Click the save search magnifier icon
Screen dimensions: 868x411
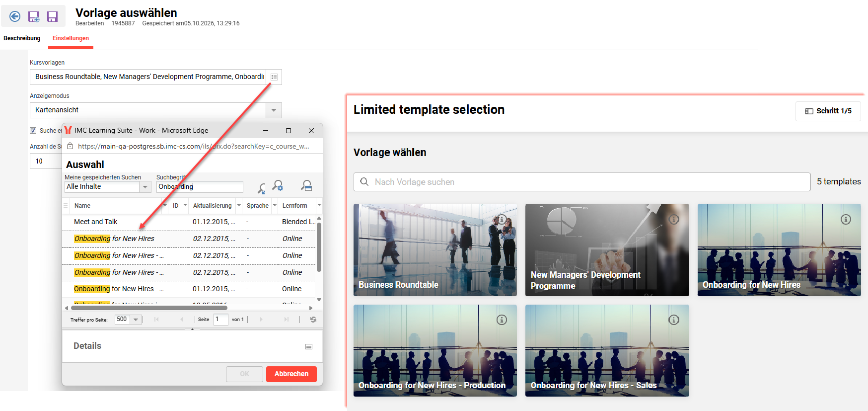pos(306,186)
